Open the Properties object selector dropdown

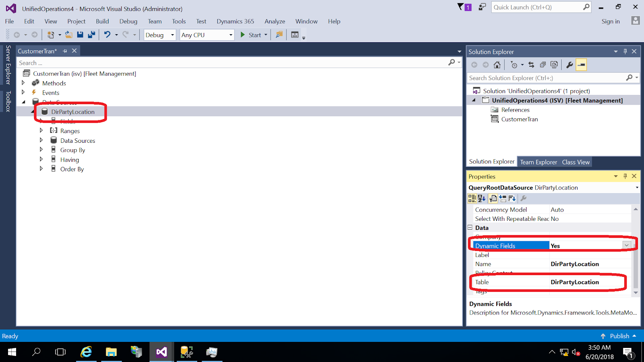pos(637,187)
